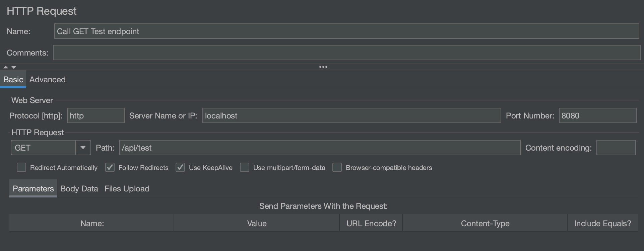Click the Parameters tab
Image resolution: width=644 pixels, height=251 pixels.
coord(33,189)
